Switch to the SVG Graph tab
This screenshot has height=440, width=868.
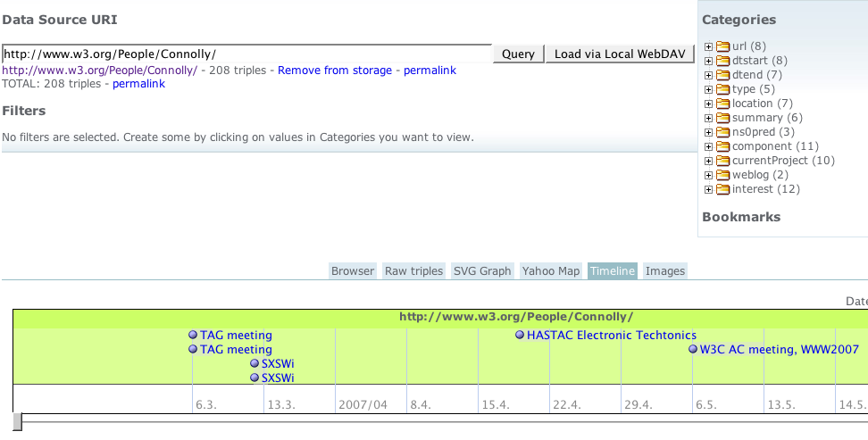[x=482, y=271]
